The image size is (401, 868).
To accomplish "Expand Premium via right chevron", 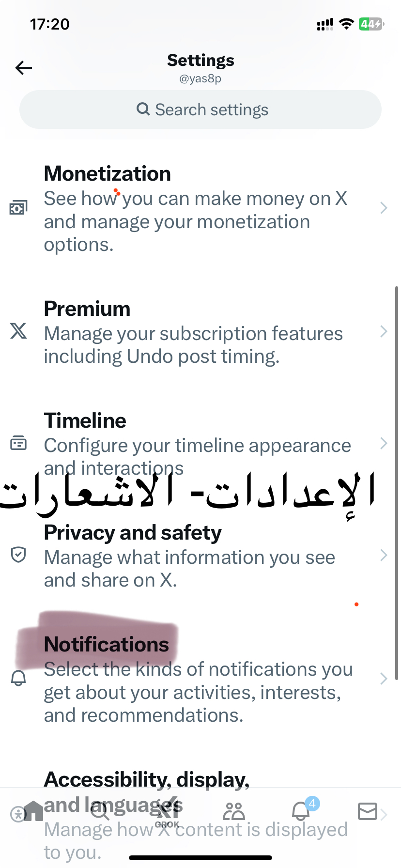I will tap(384, 332).
